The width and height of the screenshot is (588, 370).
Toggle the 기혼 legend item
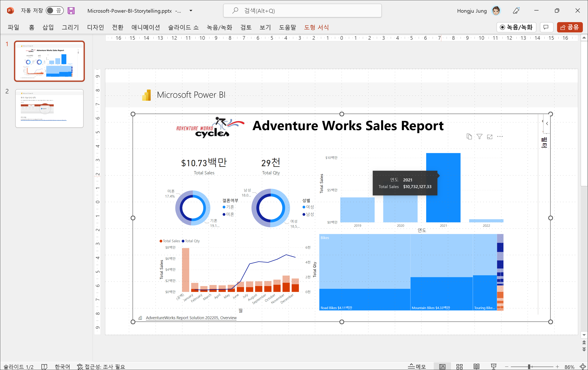(228, 207)
